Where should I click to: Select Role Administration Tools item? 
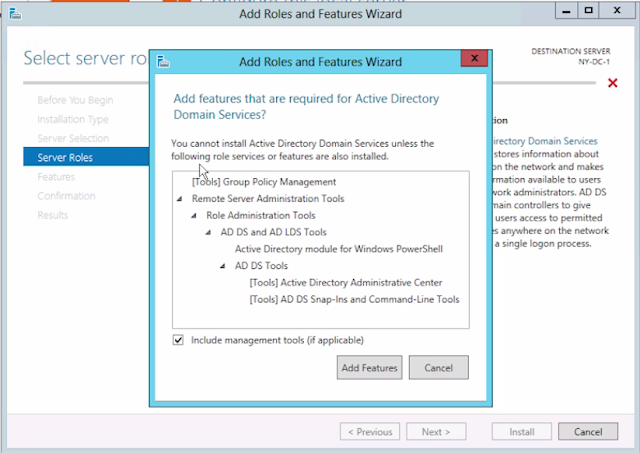coord(261,215)
